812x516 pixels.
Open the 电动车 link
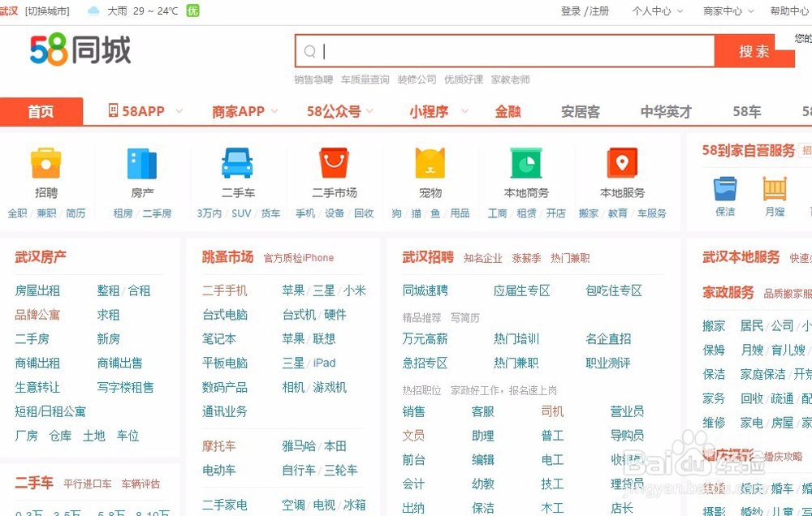(x=219, y=471)
